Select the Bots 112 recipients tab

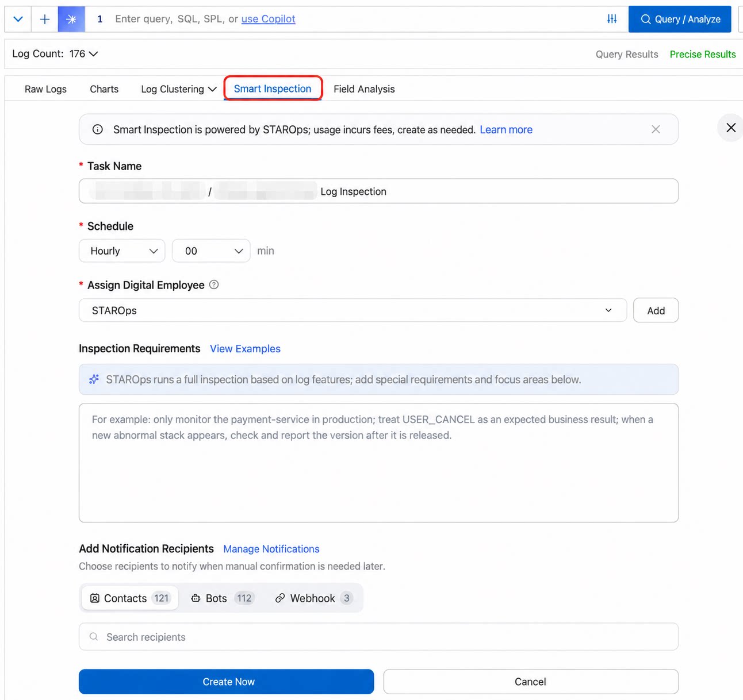pos(222,598)
